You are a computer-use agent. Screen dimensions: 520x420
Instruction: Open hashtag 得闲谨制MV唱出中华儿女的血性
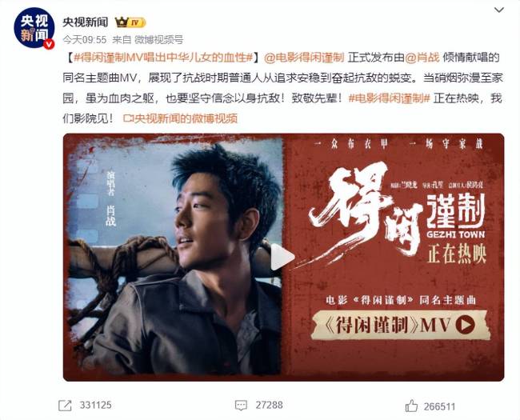coord(163,58)
